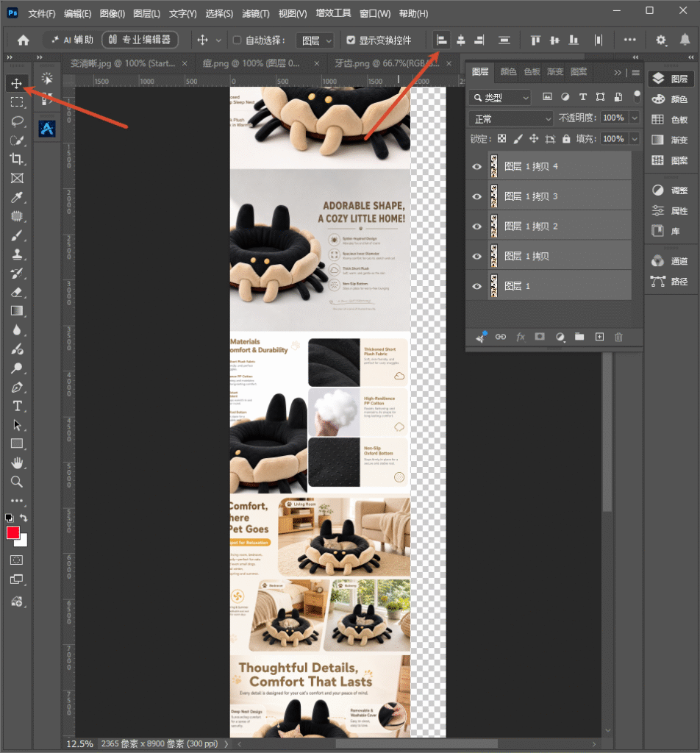700x753 pixels.
Task: Select the Move tool in toolbar
Action: pyautogui.click(x=17, y=84)
